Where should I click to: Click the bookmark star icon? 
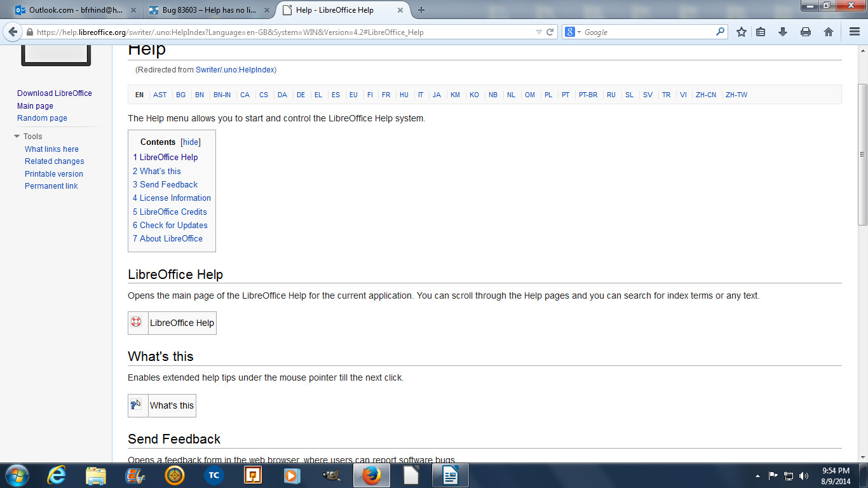click(741, 32)
